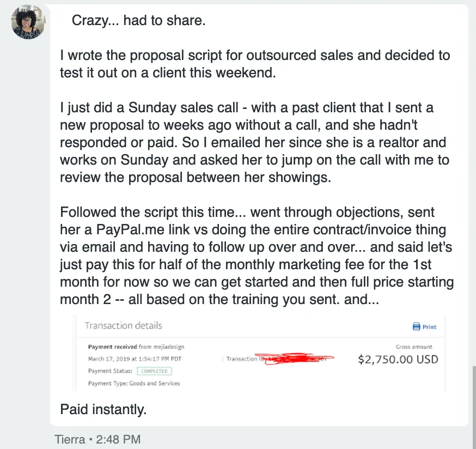
Task: Click the COMPLETED payment status badge
Action: coord(154,371)
